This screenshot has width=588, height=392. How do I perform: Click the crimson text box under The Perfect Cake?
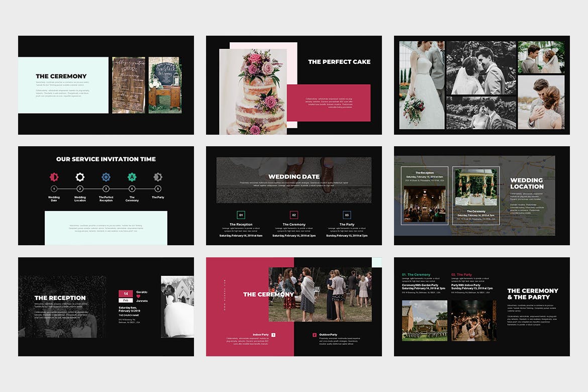(x=329, y=103)
